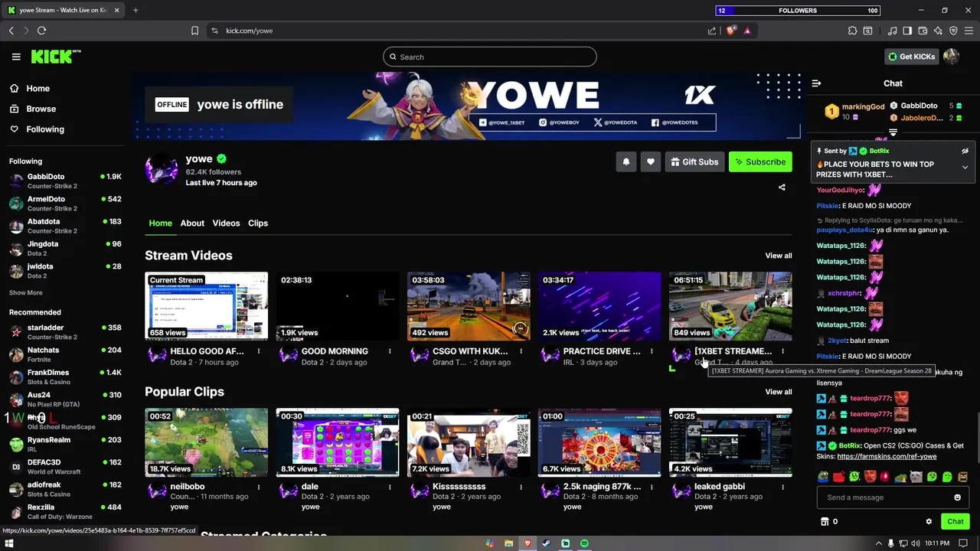This screenshot has width=980, height=551.
Task: Open Brave Leo AI sparkle icon
Action: coord(938,31)
